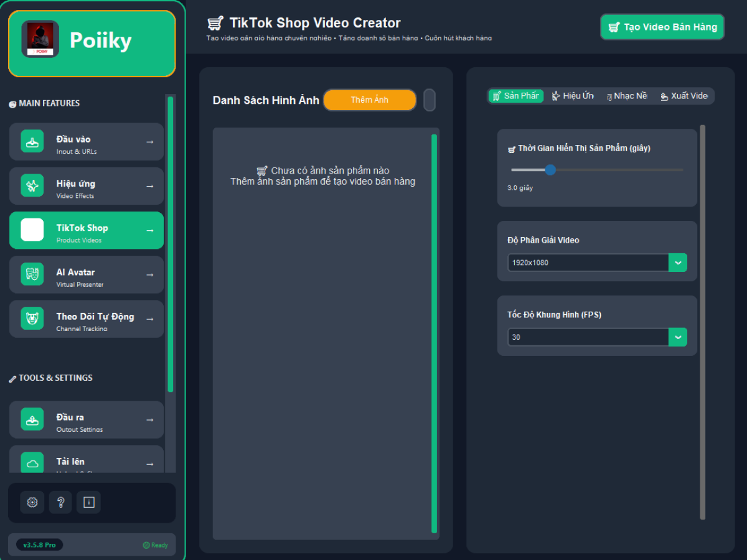The height and width of the screenshot is (560, 747).
Task: Expand the Độ Phân Giải Video dropdown
Action: point(677,263)
